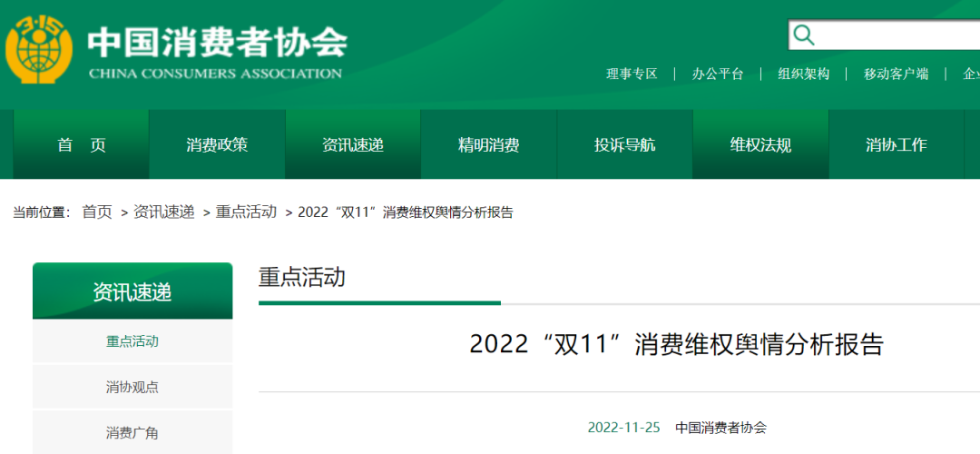Open the 组织架构 link

(803, 74)
